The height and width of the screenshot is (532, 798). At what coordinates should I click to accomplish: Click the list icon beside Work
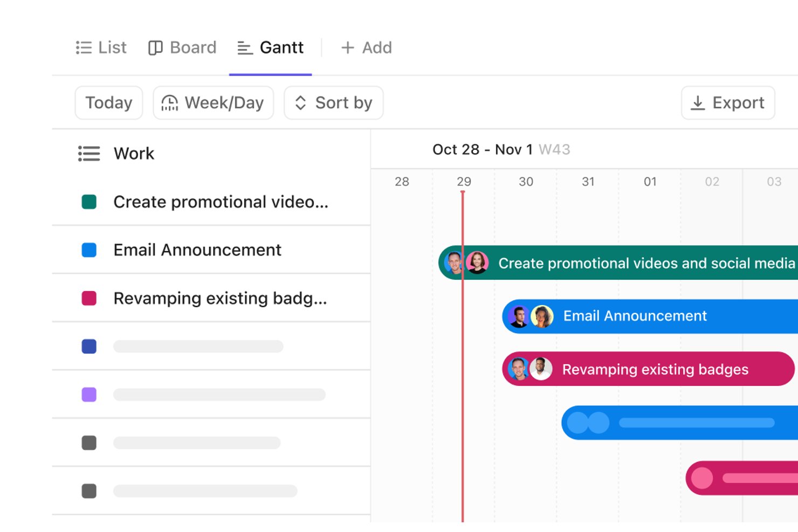coord(89,154)
